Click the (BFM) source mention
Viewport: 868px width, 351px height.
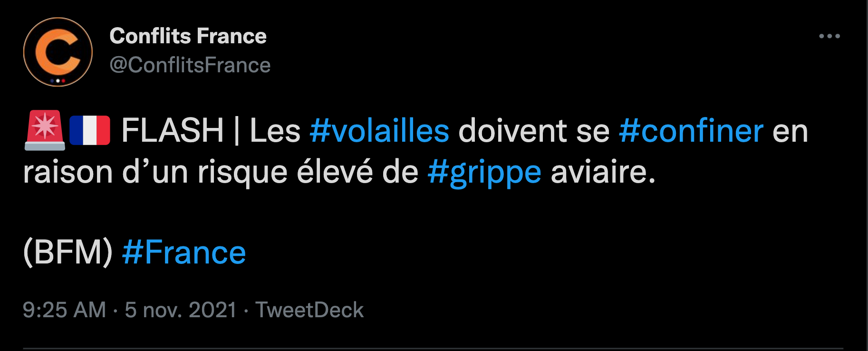(x=68, y=253)
